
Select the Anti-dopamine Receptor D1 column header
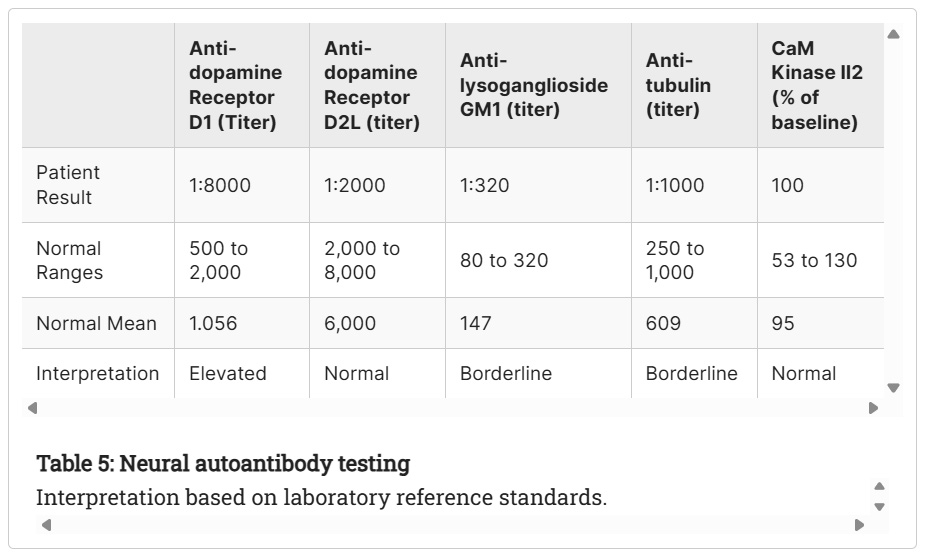pyautogui.click(x=235, y=85)
